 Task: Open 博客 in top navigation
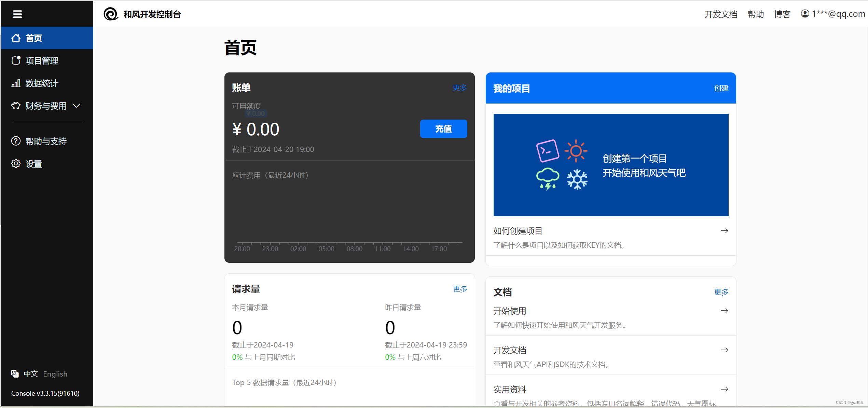click(x=782, y=14)
